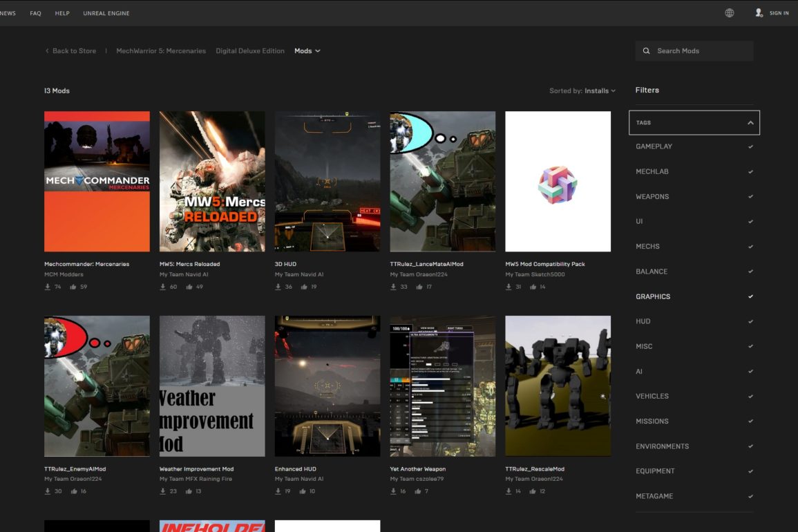Open the Weather Improvement Mod thumbnail
Viewport: 798px width, 532px height.
(x=212, y=386)
